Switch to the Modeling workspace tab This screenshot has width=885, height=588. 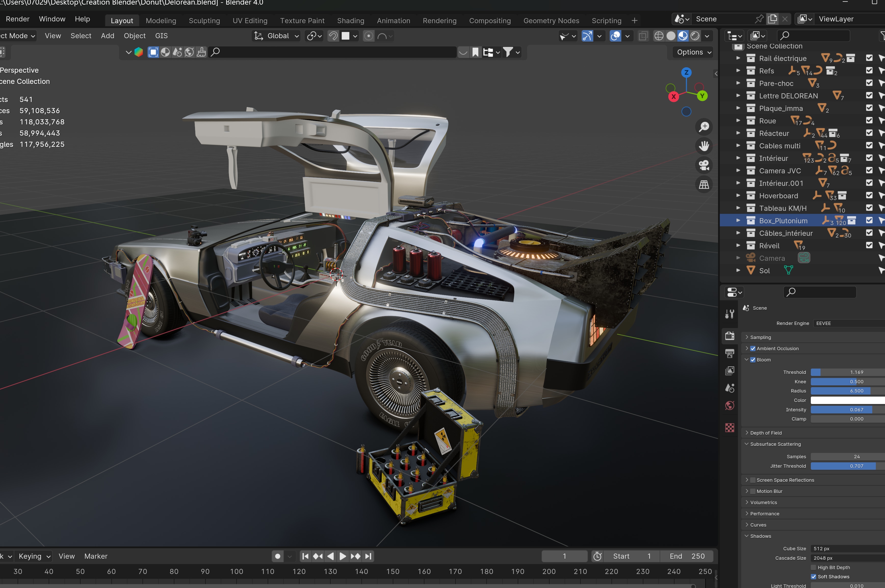pos(161,21)
